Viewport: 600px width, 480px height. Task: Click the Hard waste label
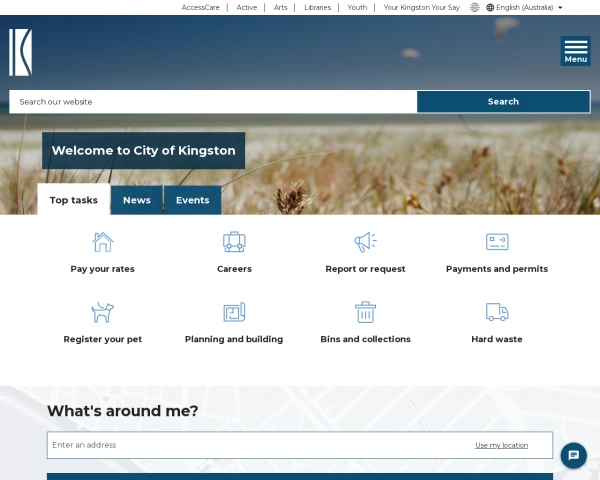(497, 339)
